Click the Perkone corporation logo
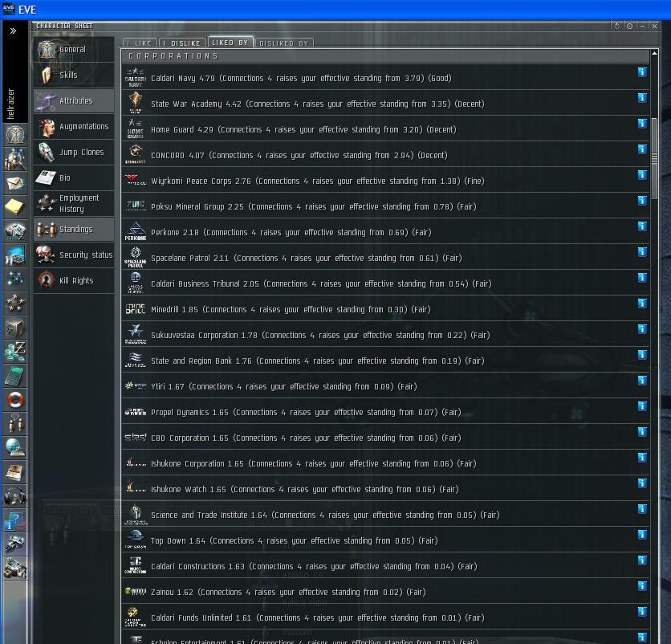This screenshot has width=671, height=644. (135, 231)
